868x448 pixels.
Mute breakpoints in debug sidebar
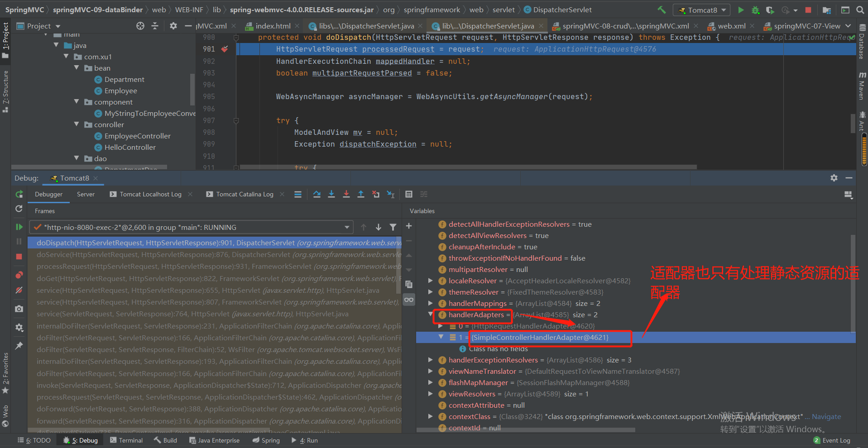[x=19, y=290]
